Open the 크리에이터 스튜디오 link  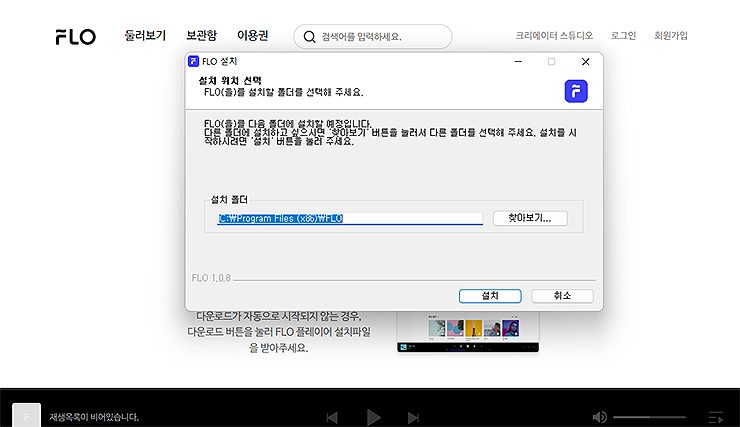click(x=554, y=35)
